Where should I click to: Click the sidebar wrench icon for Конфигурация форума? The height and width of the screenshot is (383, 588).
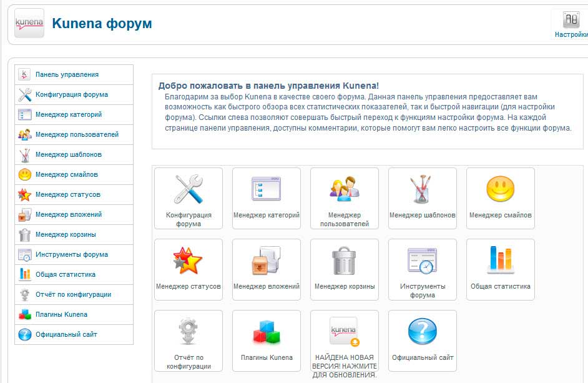(x=25, y=94)
